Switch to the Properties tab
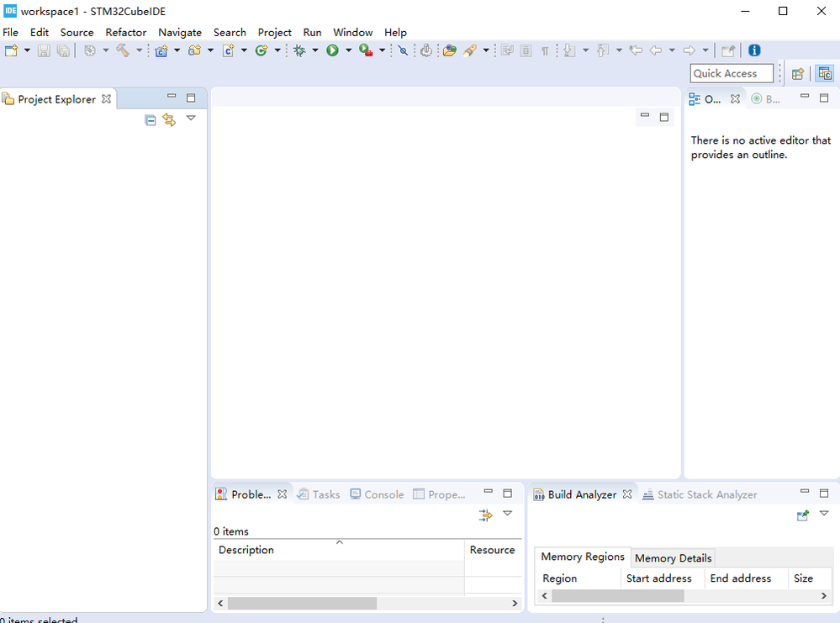The width and height of the screenshot is (840, 623). coord(439,494)
